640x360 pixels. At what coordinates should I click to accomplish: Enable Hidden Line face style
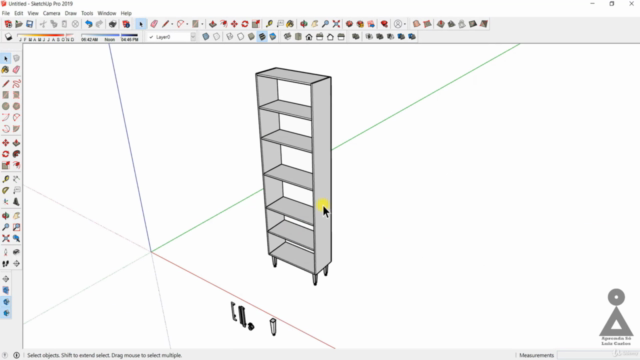[x=240, y=37]
